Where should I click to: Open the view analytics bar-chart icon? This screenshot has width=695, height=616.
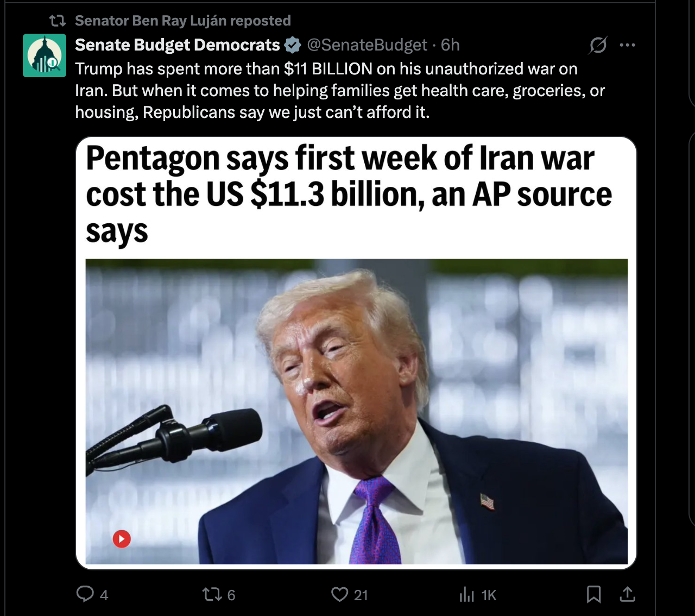466,594
